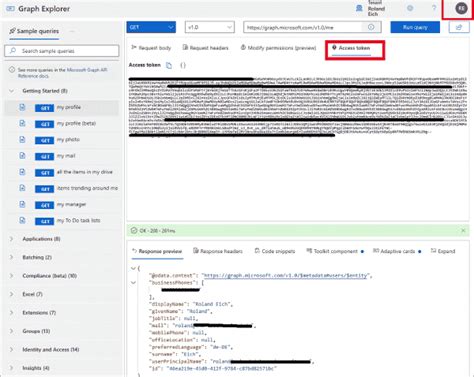474x377 pixels.
Task: Expand the Excel (7) category
Action: 12,294
